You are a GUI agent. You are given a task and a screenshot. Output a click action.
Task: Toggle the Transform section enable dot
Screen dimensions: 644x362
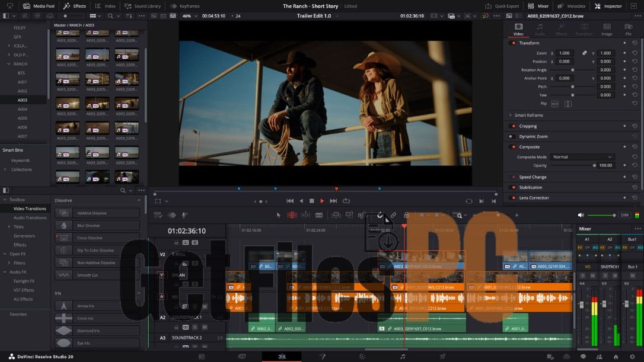514,43
